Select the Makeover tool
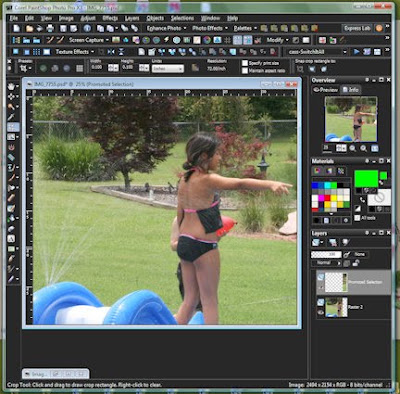 coord(11,157)
